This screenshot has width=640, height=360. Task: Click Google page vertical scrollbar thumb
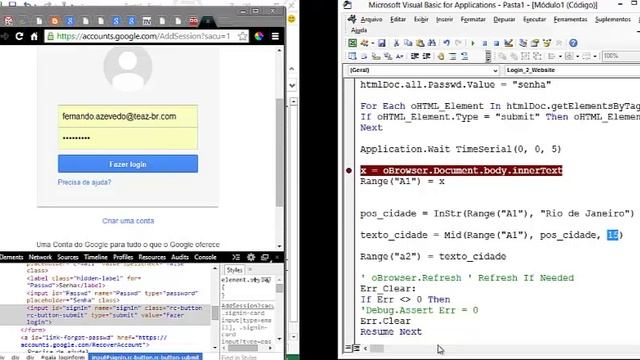279,152
